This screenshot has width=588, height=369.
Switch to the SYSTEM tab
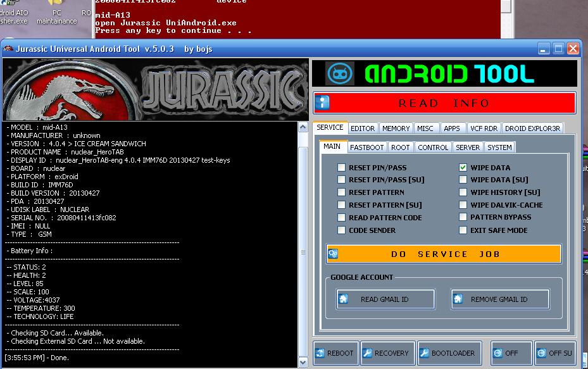[499, 147]
